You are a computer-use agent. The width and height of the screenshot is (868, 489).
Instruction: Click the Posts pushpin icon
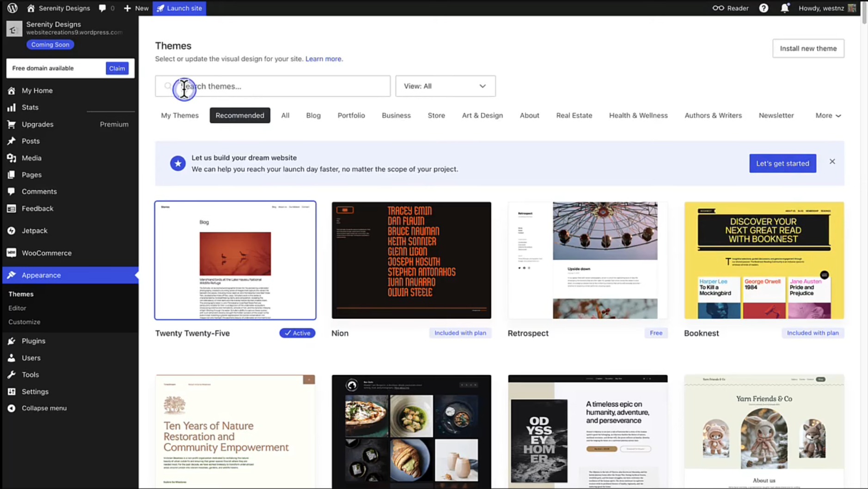click(12, 141)
